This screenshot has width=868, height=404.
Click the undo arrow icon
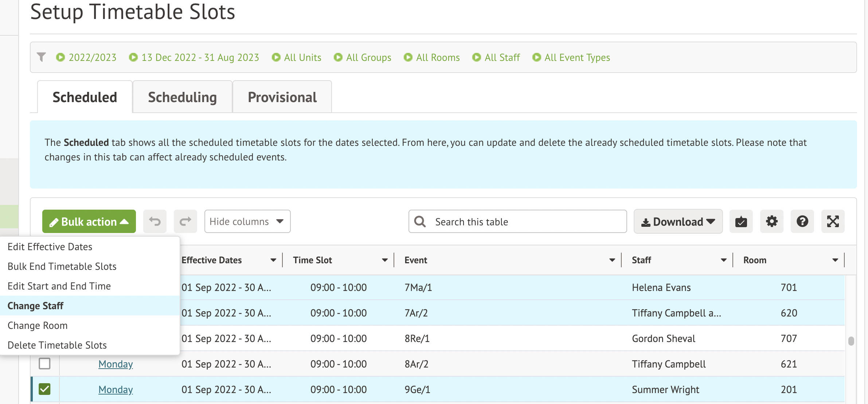155,221
